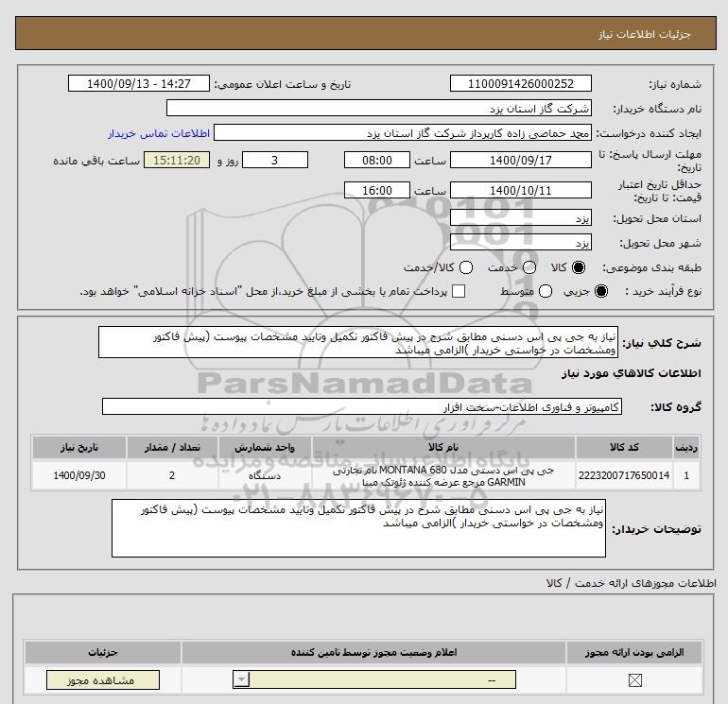Click the نام کالا column header
Image resolution: width=728 pixels, height=704 pixels.
pos(443,447)
